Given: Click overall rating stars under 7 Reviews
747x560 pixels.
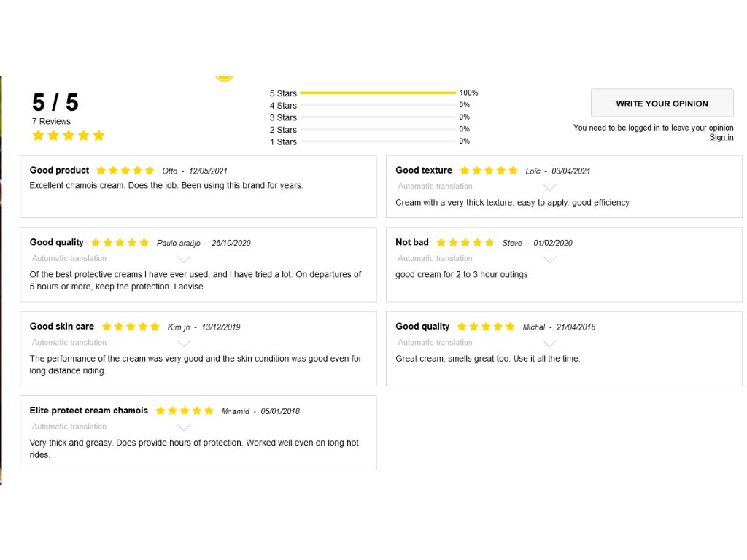Looking at the screenshot, I should (69, 136).
